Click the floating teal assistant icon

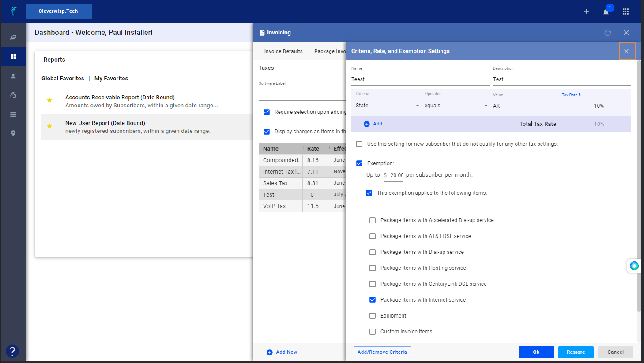click(x=634, y=266)
